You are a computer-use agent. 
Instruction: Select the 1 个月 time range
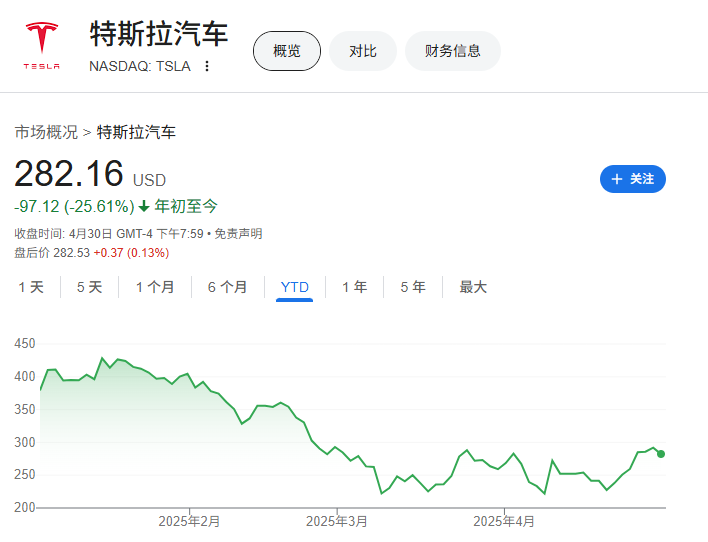point(155,287)
